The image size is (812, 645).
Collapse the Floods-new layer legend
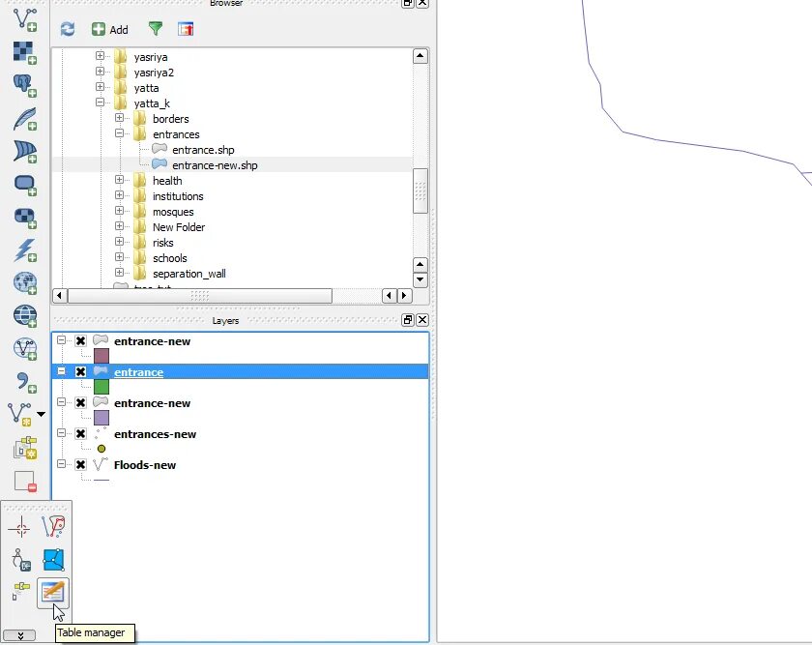[x=61, y=463]
